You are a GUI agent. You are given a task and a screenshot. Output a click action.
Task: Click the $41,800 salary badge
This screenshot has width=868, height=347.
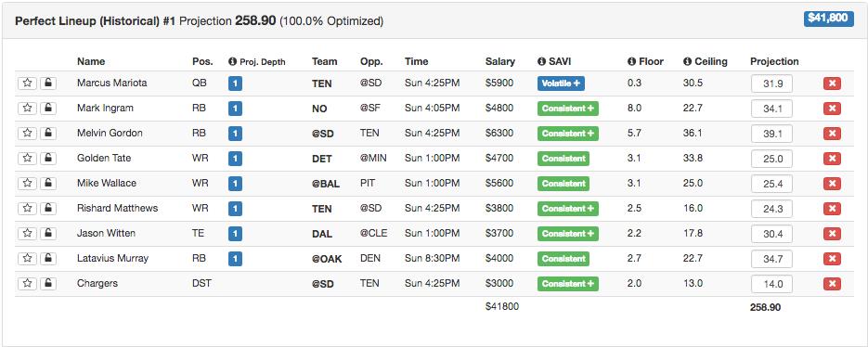(x=829, y=19)
